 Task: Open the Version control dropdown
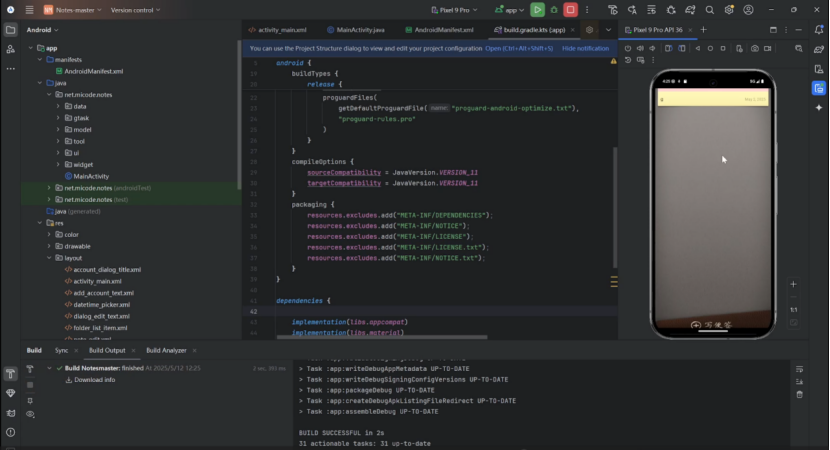(136, 10)
